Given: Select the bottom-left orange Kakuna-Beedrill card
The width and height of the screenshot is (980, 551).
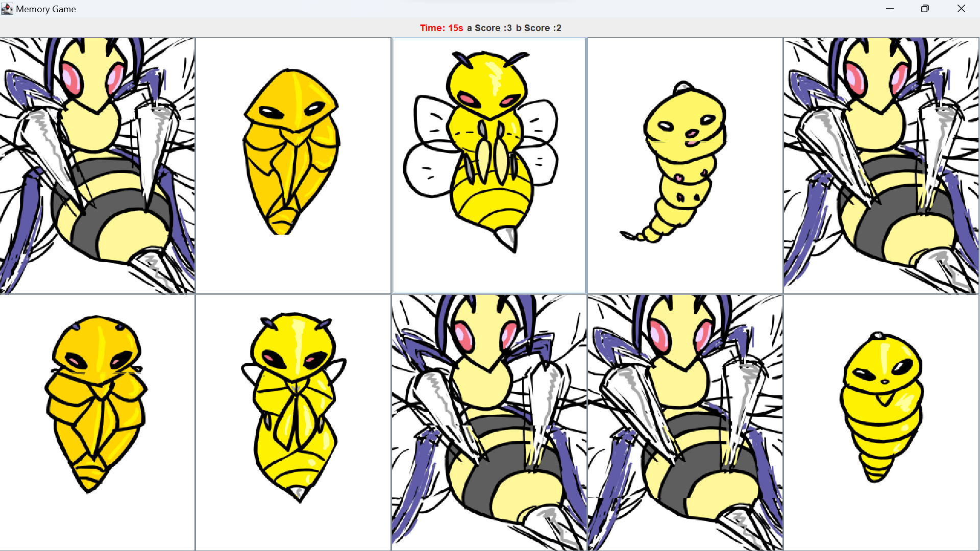Looking at the screenshot, I should pyautogui.click(x=97, y=422).
